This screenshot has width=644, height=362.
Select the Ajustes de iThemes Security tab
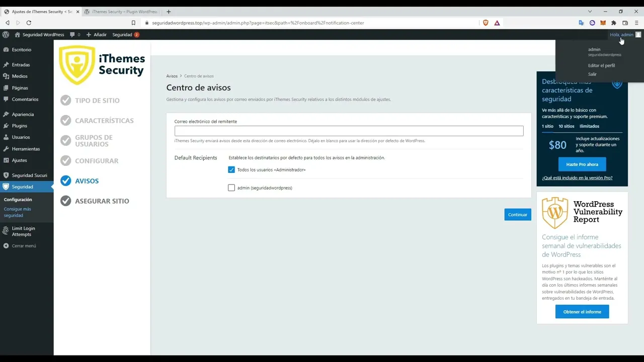(41, 12)
